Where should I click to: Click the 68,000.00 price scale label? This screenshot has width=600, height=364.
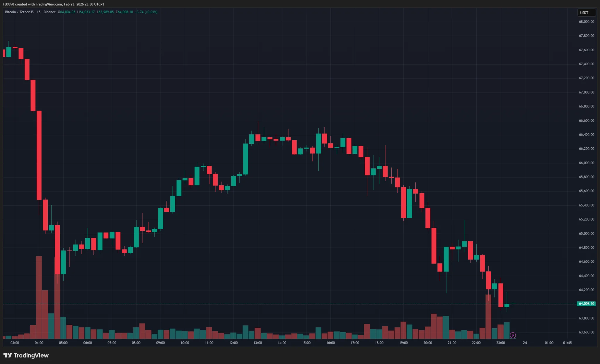click(586, 22)
